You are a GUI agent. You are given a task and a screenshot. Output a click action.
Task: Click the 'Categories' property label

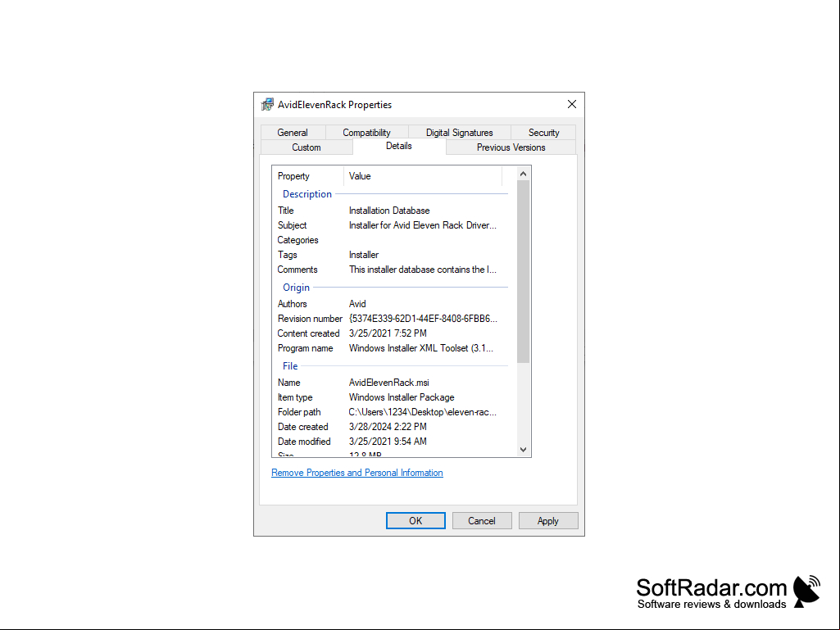pyautogui.click(x=297, y=240)
